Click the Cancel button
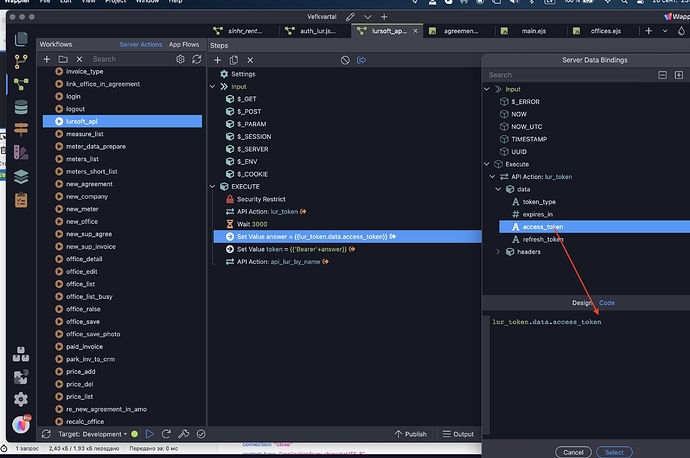Screen dimensions: 690x458 (x=573, y=452)
